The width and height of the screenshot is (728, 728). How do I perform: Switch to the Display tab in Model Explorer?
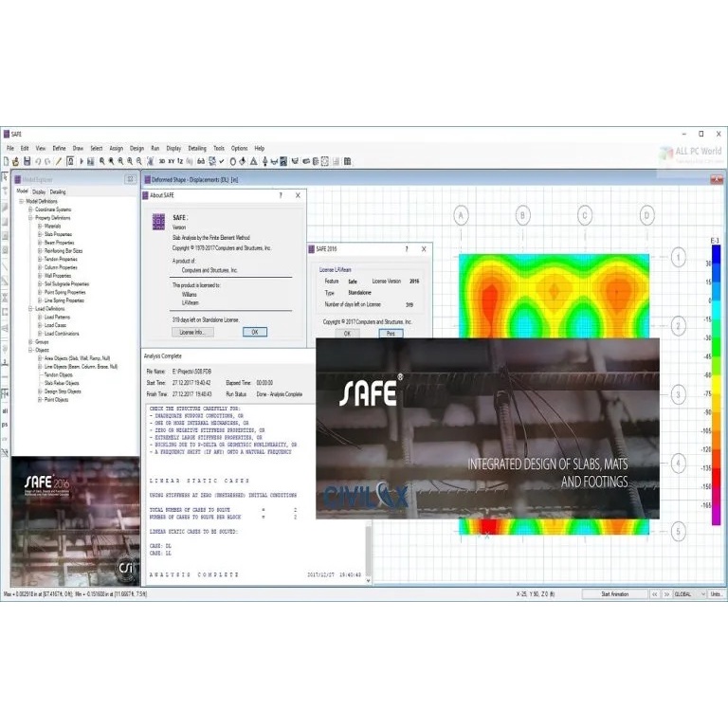[x=39, y=191]
